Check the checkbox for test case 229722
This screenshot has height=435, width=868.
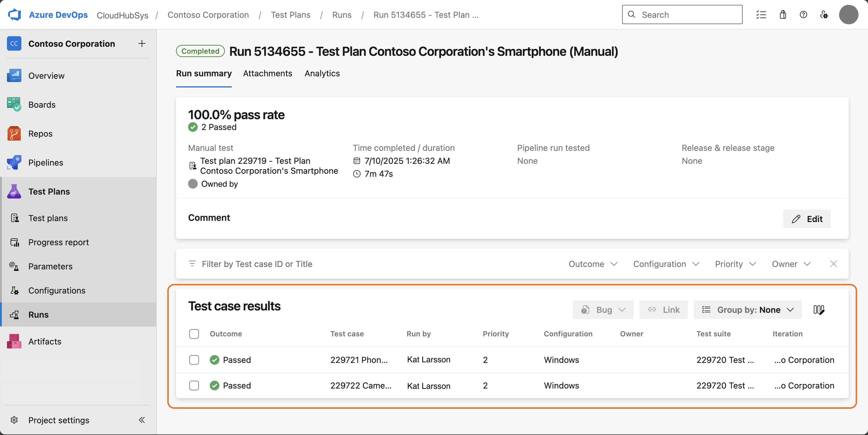(x=194, y=386)
